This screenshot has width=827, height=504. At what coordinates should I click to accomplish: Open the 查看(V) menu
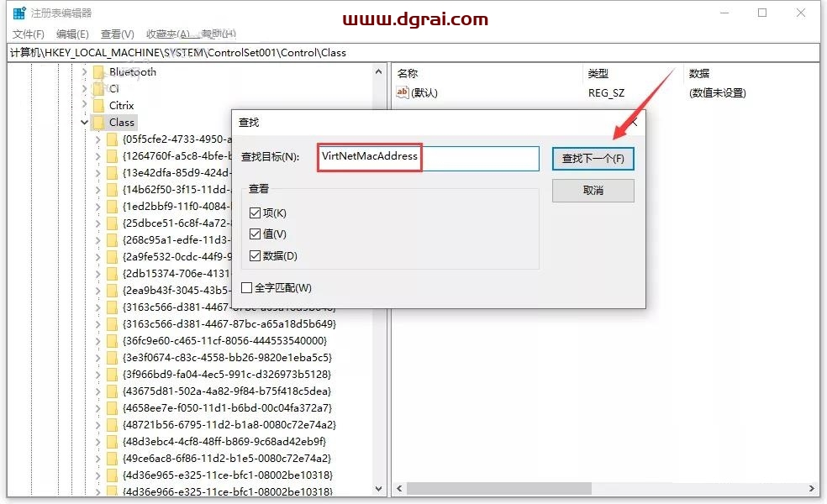pos(117,34)
